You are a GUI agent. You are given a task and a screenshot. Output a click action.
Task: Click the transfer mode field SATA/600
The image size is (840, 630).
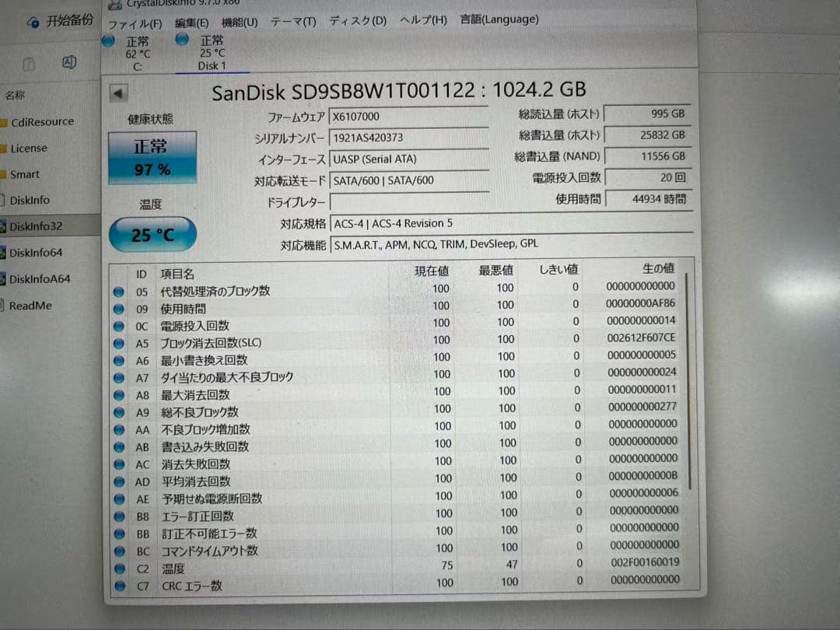coord(409,180)
